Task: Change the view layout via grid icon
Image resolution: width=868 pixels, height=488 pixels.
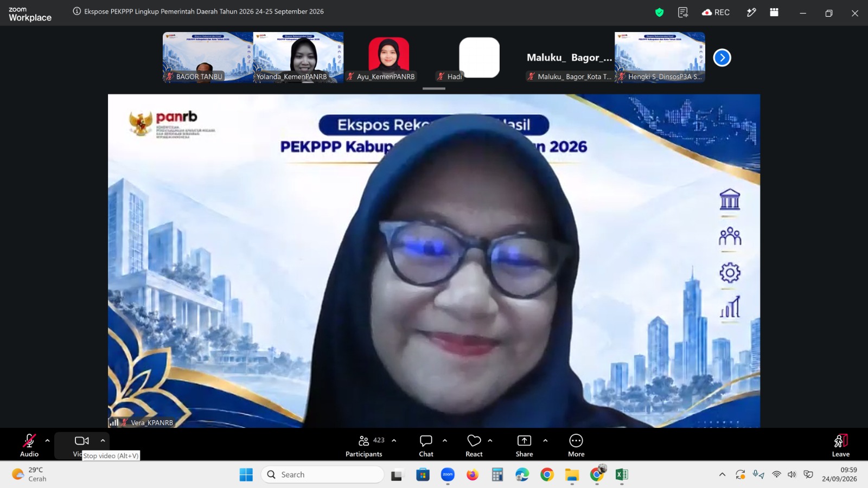Action: click(774, 12)
